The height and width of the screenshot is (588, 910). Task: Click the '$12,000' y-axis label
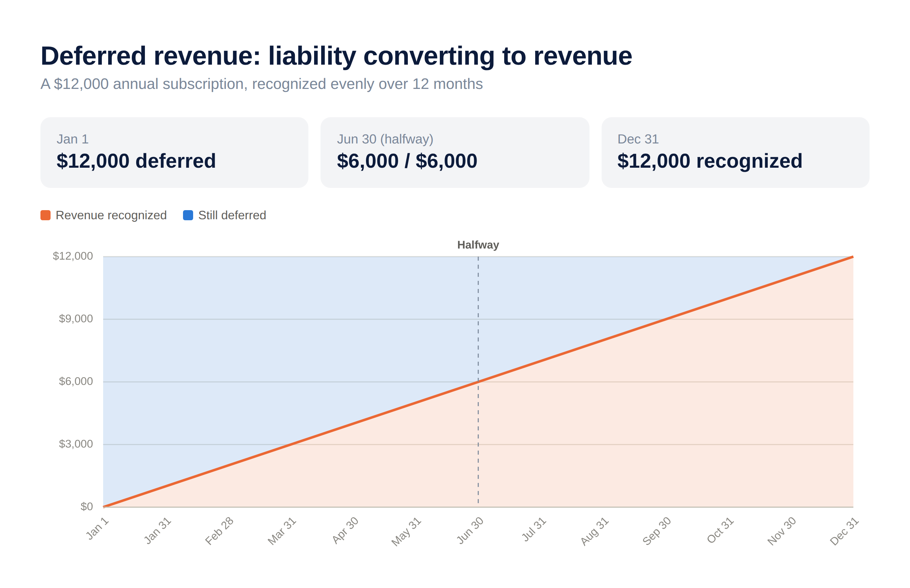(x=72, y=256)
